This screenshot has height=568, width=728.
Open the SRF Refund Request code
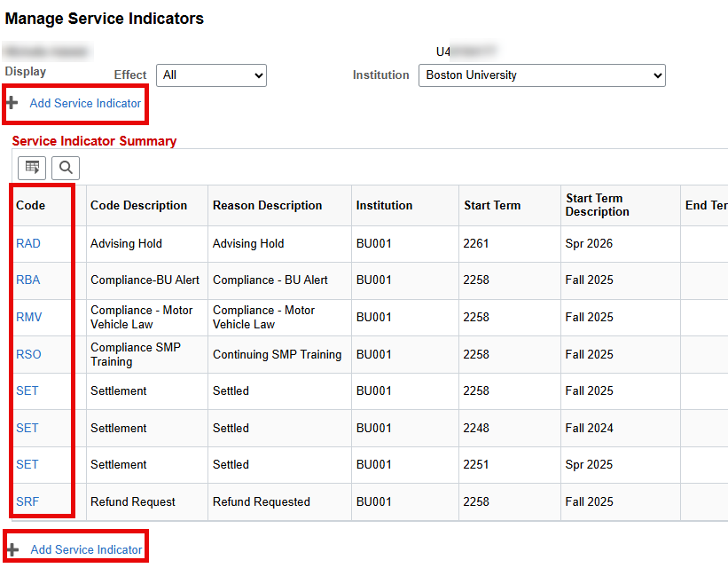(27, 501)
